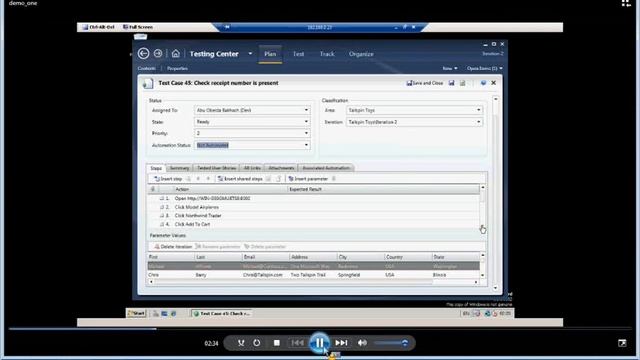Switch to the Organize tab
640x360 pixels.
click(x=361, y=54)
